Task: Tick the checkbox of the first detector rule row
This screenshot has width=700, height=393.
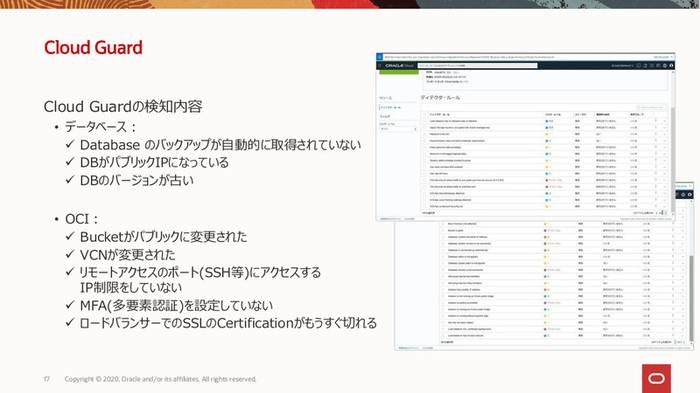Action: point(425,121)
